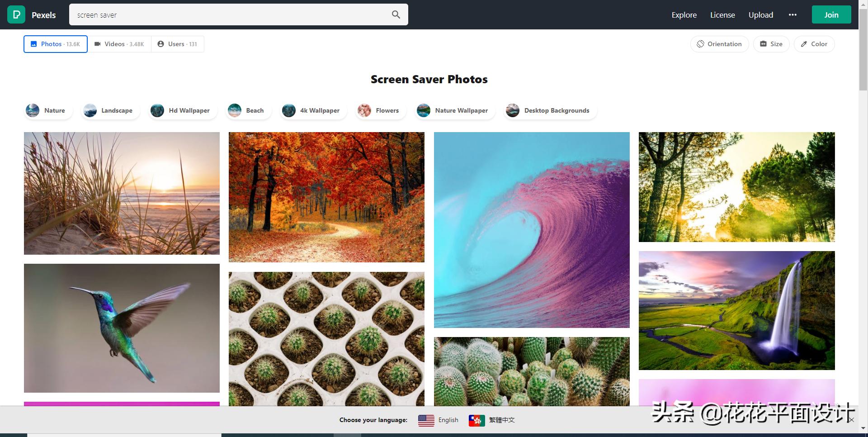The width and height of the screenshot is (868, 437).
Task: Open the clustered green cacti photo
Action: pyautogui.click(x=532, y=371)
